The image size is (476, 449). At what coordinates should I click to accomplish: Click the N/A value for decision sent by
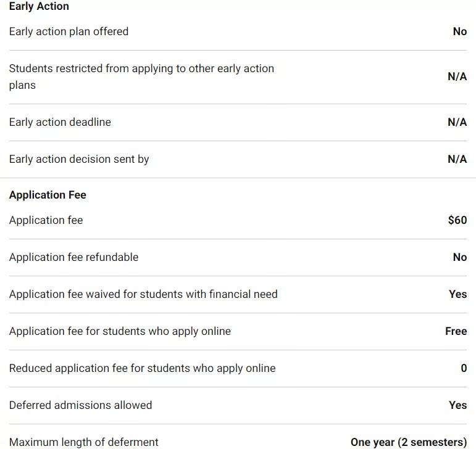[457, 159]
